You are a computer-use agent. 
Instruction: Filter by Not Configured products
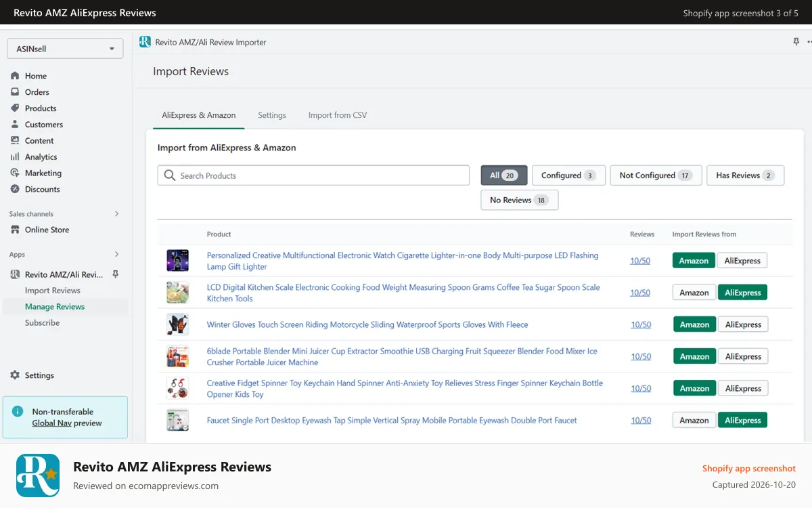656,175
